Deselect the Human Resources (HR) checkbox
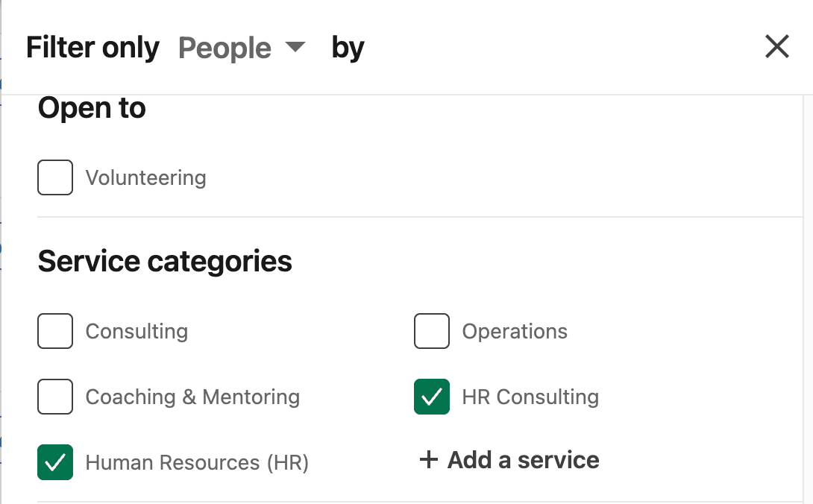Image resolution: width=813 pixels, height=504 pixels. [x=55, y=462]
